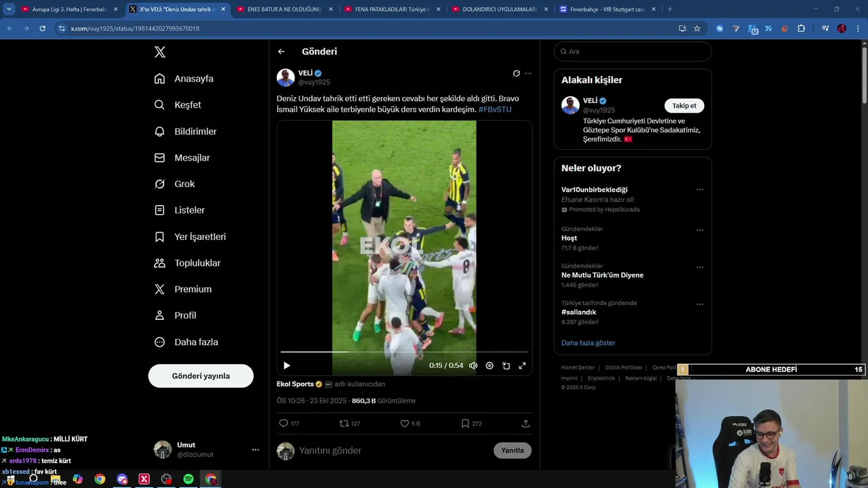Click the Yanıtla button
Screen dimensions: 868x488
point(513,451)
